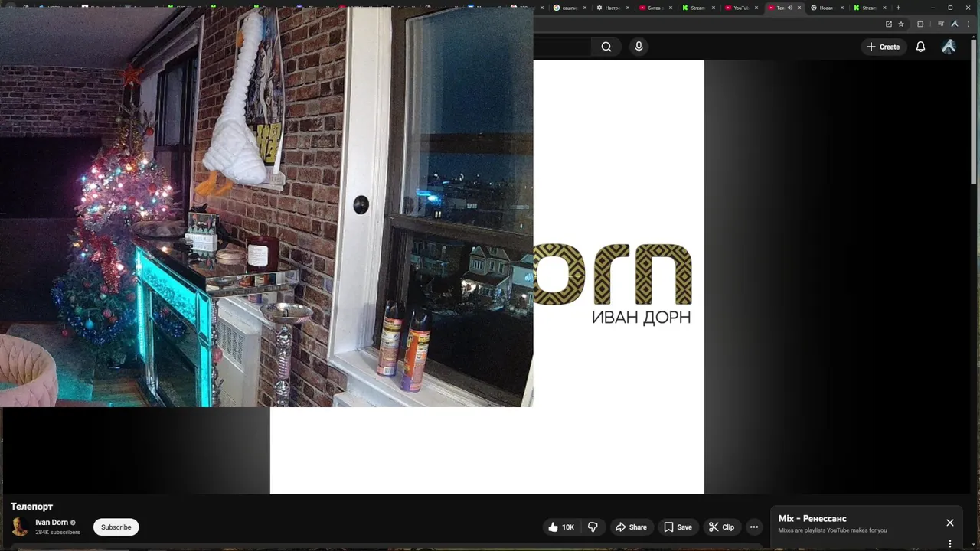Dislike the Телепорт video
The width and height of the screenshot is (980, 551).
pyautogui.click(x=593, y=527)
